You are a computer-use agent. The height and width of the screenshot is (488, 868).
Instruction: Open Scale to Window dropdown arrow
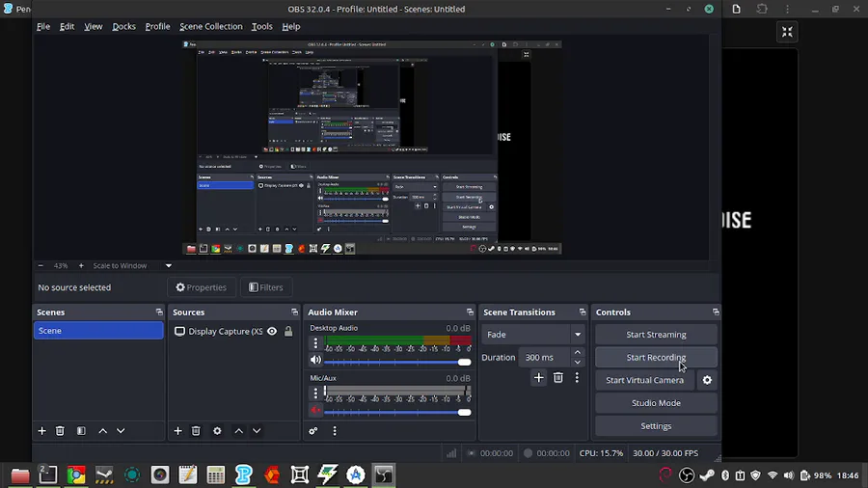pos(168,265)
